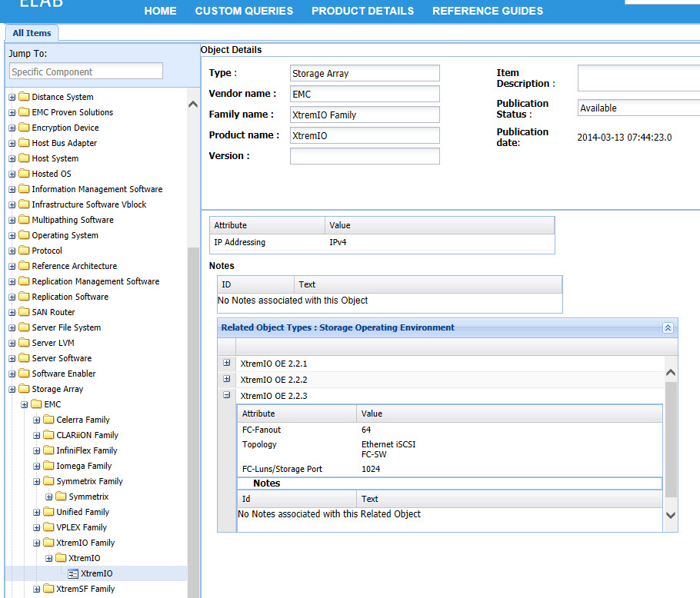Select CLARiiON Family in the tree

[x=87, y=435]
